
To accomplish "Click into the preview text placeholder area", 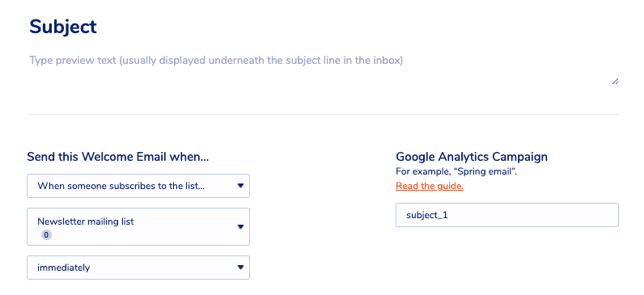I will click(x=323, y=69).
